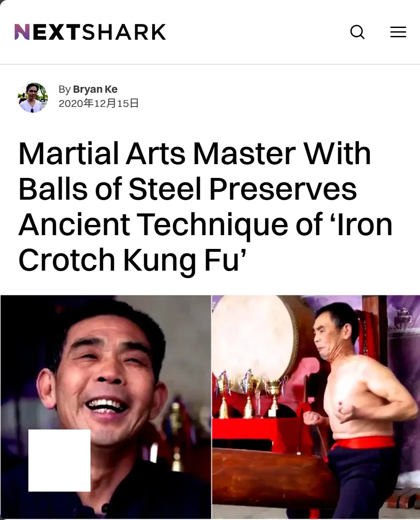Open search with the magnifying glass icon
This screenshot has width=420, height=520.
357,32
